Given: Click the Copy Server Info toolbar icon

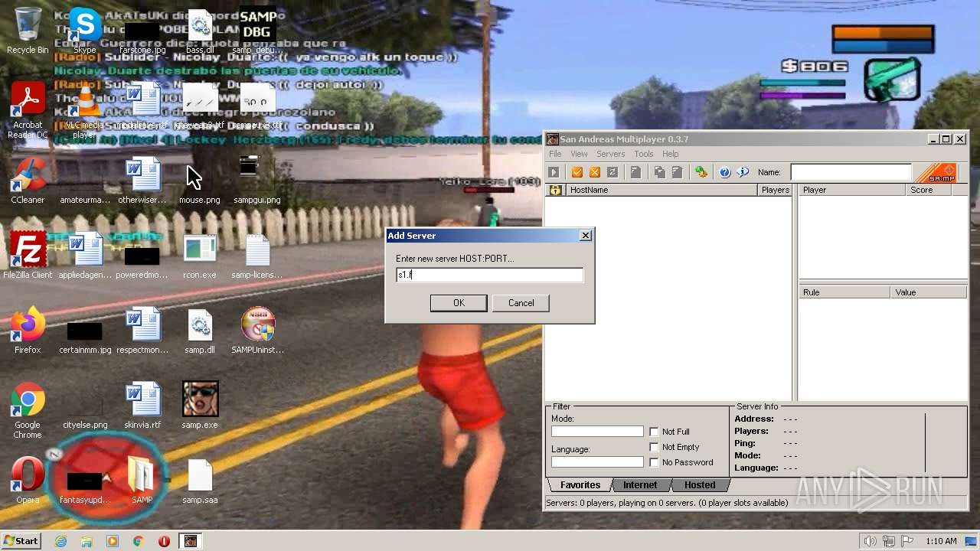Looking at the screenshot, I should [x=659, y=173].
